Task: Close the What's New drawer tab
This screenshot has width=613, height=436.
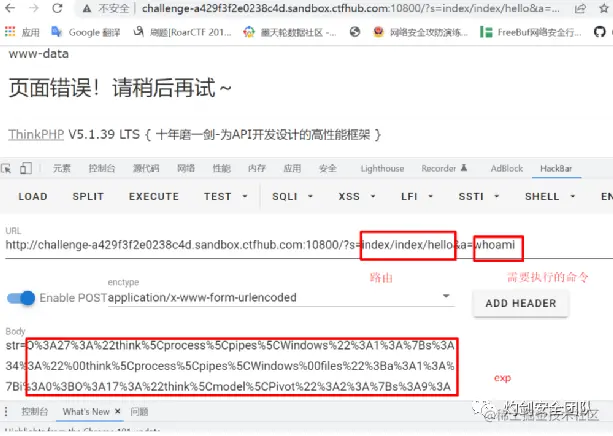Action: (x=117, y=411)
